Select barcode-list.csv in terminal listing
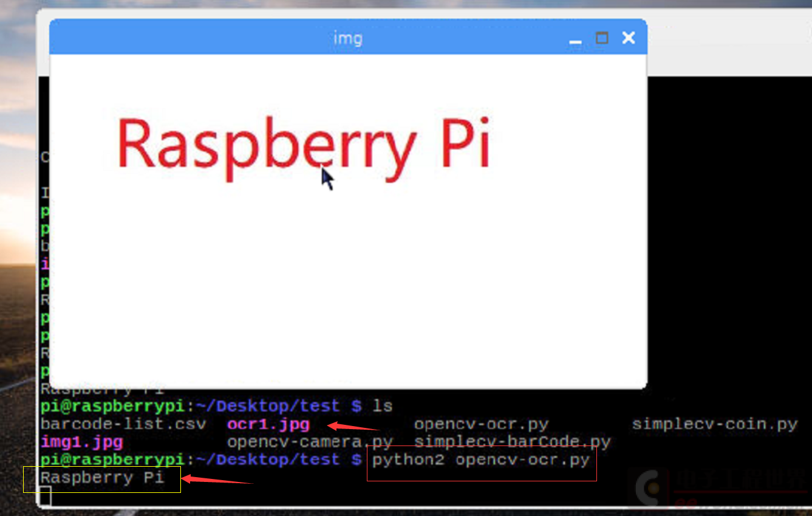Viewport: 812px width, 516px height. (123, 424)
